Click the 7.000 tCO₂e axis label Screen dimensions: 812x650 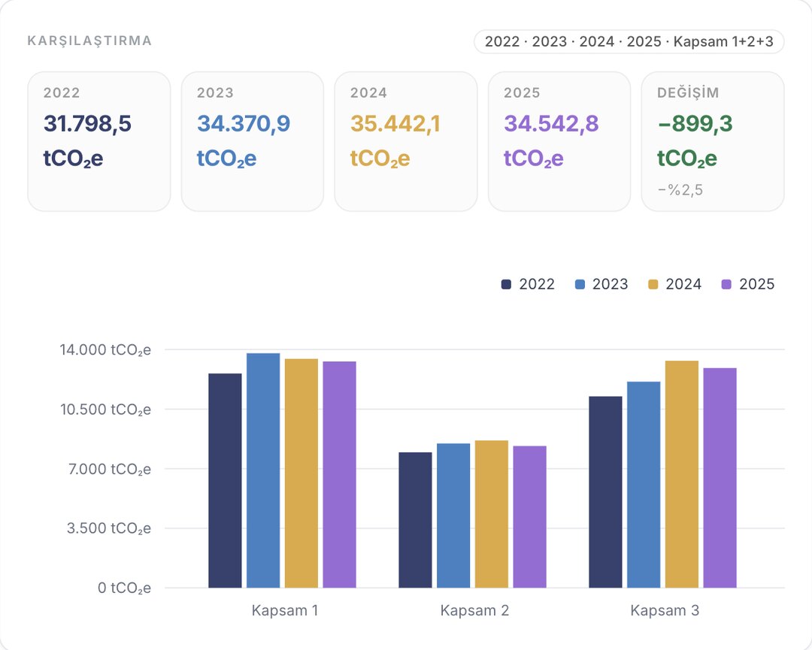tap(109, 469)
